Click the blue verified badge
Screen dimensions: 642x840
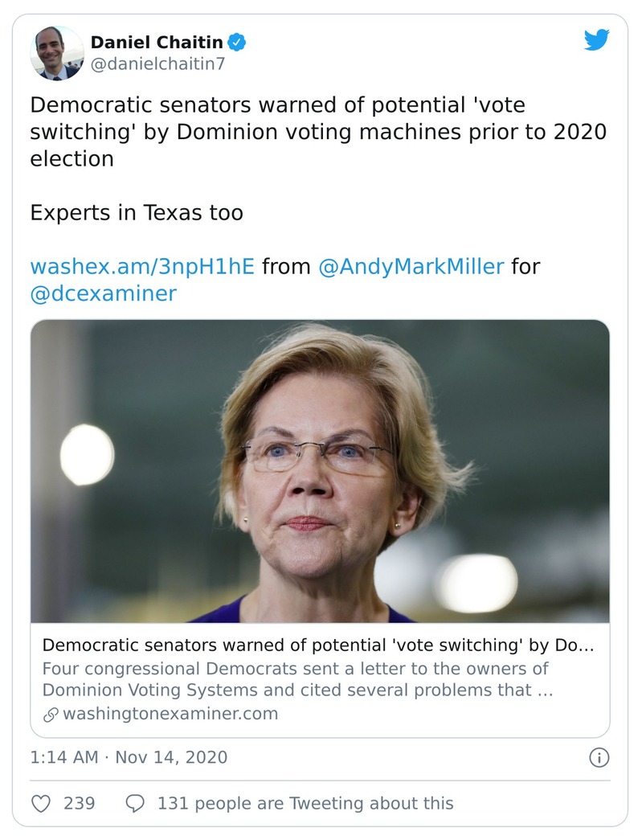(x=237, y=42)
